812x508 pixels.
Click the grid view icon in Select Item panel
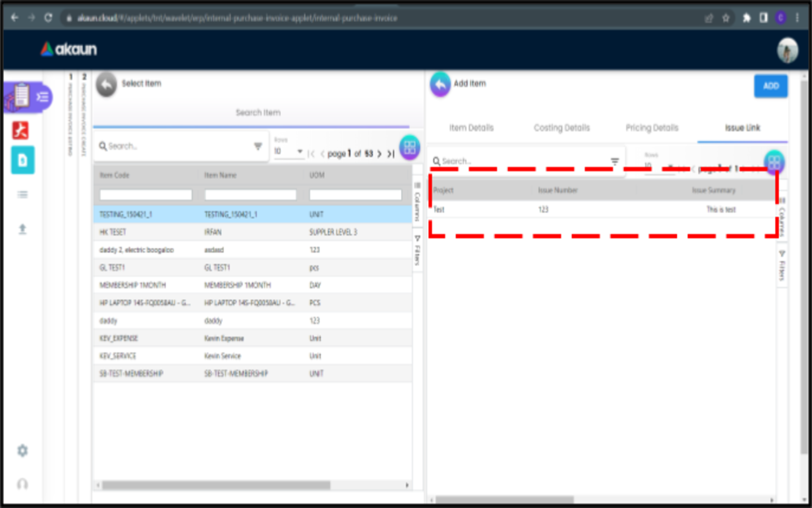409,148
